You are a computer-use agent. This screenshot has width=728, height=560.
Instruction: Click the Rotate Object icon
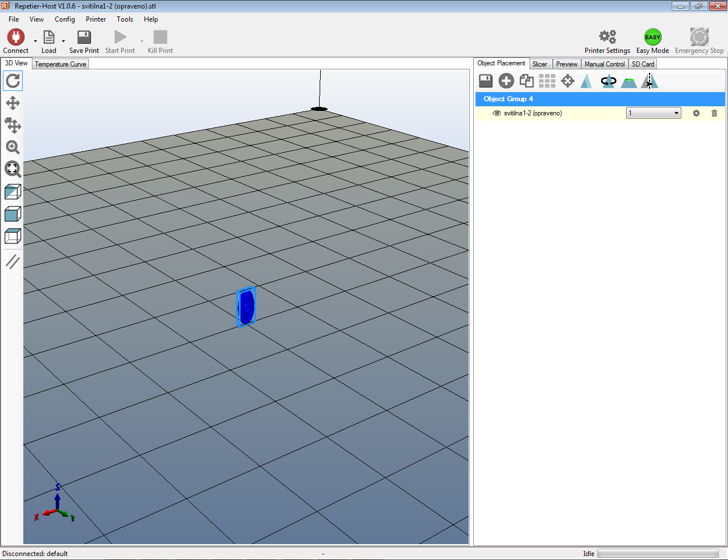tap(609, 81)
